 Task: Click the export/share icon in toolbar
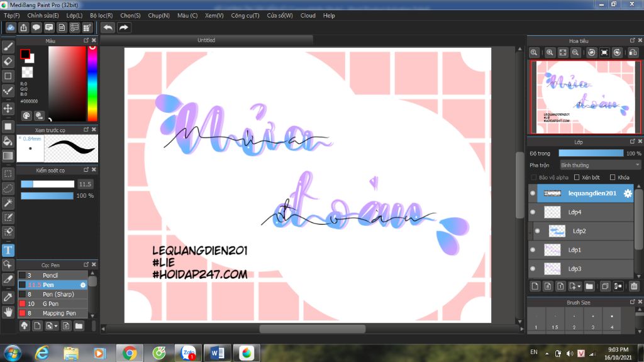point(23,28)
